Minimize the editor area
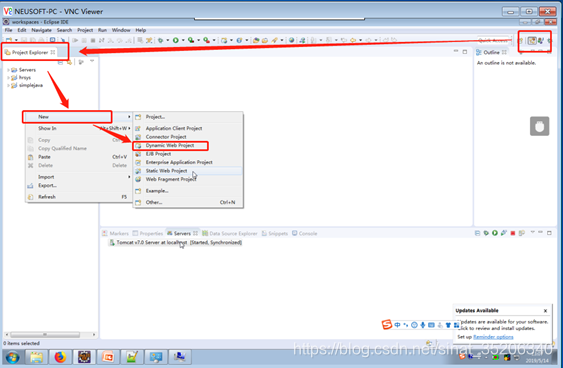The width and height of the screenshot is (563, 368). click(456, 51)
